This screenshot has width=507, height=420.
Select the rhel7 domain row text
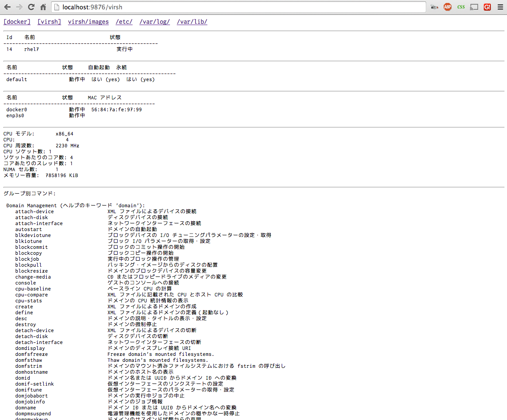pos(31,49)
